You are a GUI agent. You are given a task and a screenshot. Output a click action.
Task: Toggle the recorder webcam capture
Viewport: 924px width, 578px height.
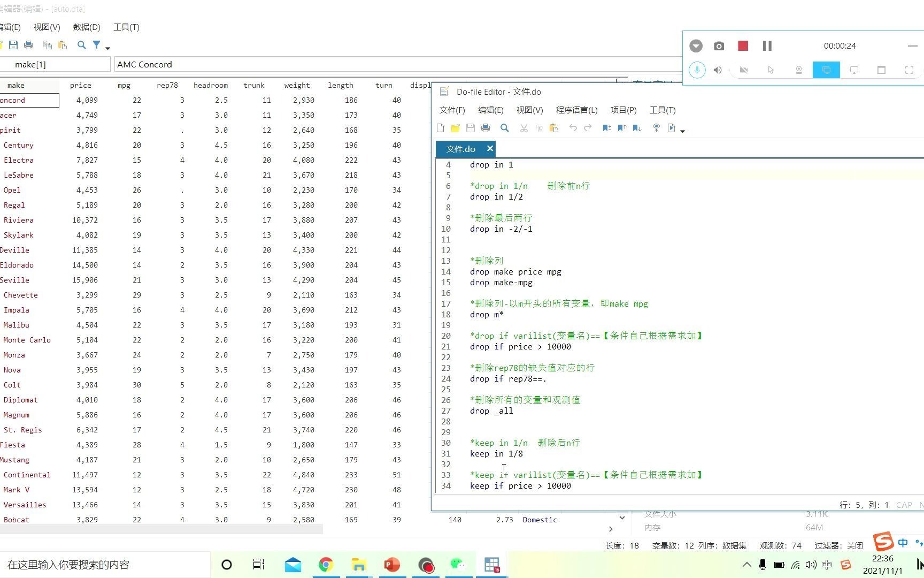pos(798,70)
